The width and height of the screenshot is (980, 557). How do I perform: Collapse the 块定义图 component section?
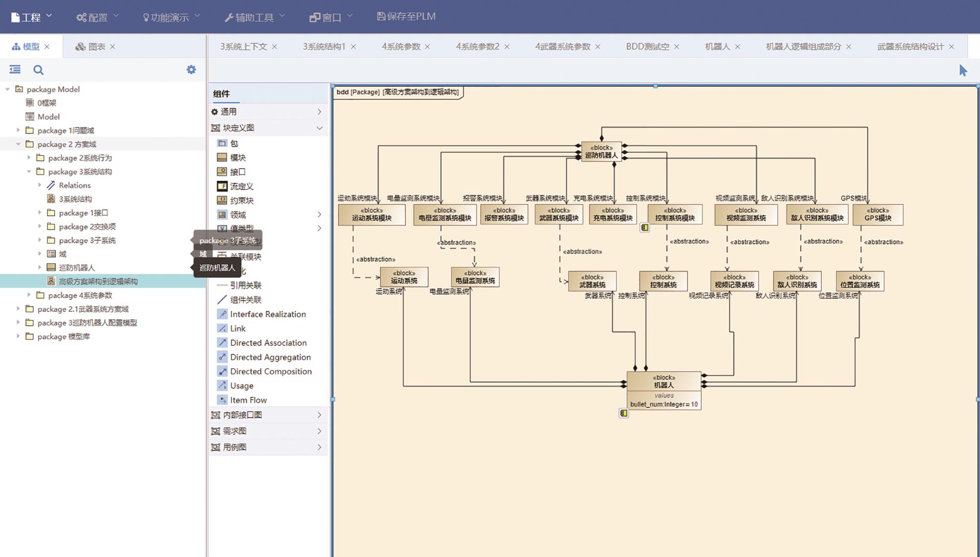coord(319,128)
